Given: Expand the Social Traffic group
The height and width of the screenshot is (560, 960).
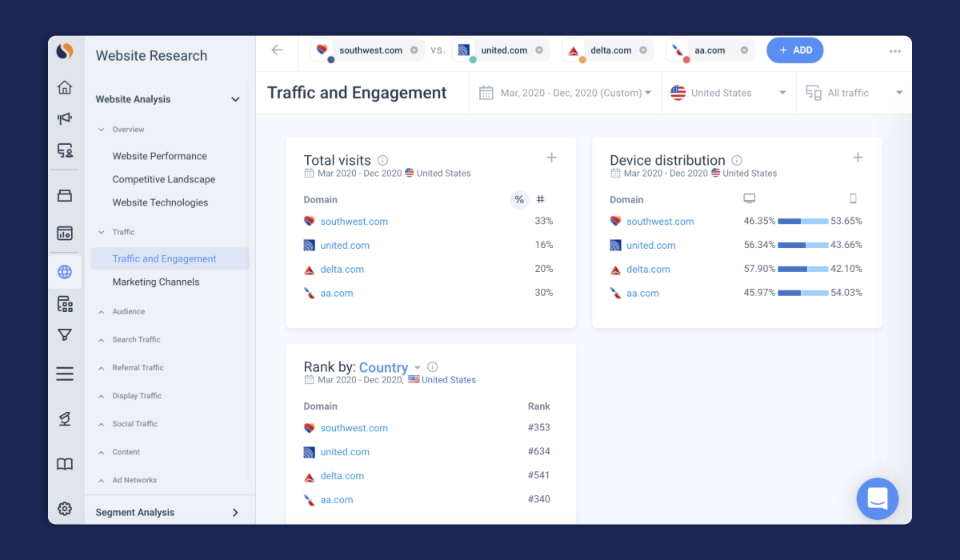Looking at the screenshot, I should [x=101, y=424].
